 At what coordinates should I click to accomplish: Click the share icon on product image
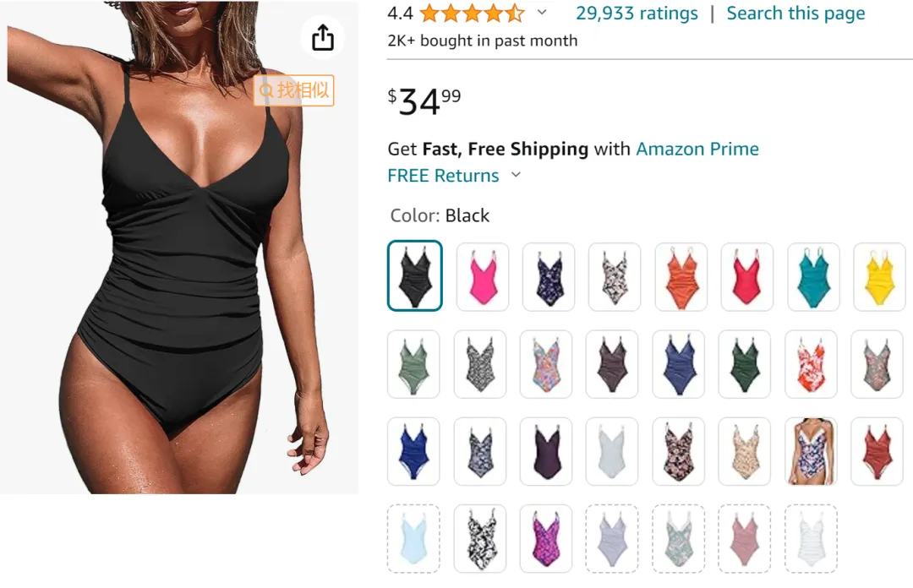323,38
